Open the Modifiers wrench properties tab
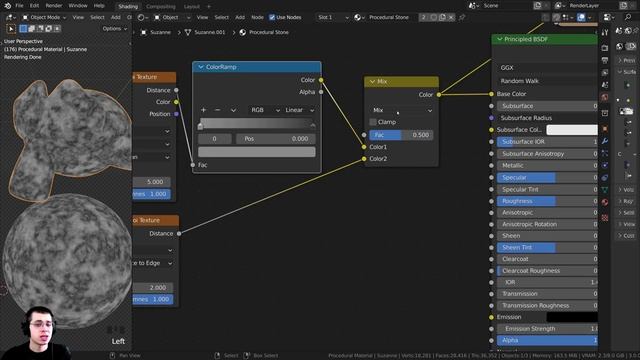 [x=605, y=141]
